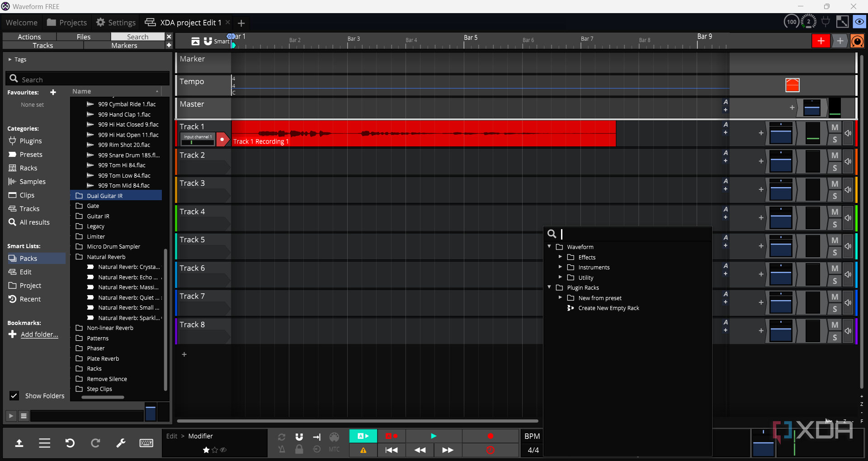Toggle Track 5 speaker monitor icon
This screenshot has height=461, width=868.
tap(848, 246)
